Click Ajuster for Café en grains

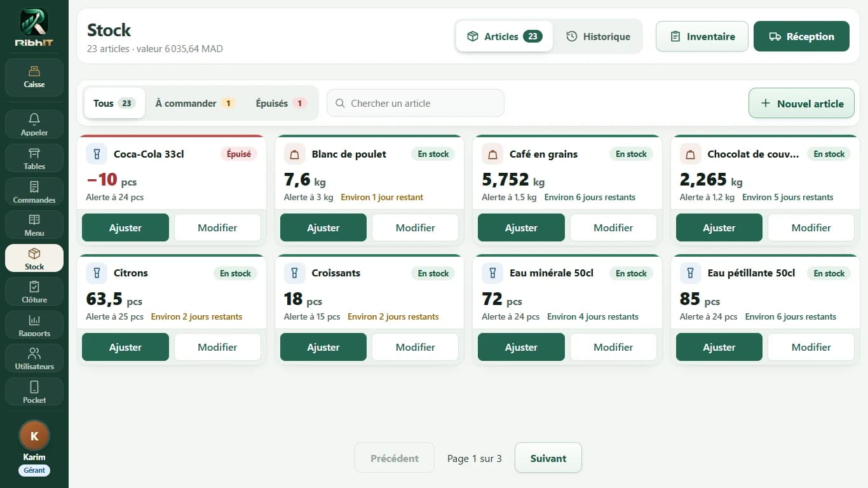tap(521, 227)
